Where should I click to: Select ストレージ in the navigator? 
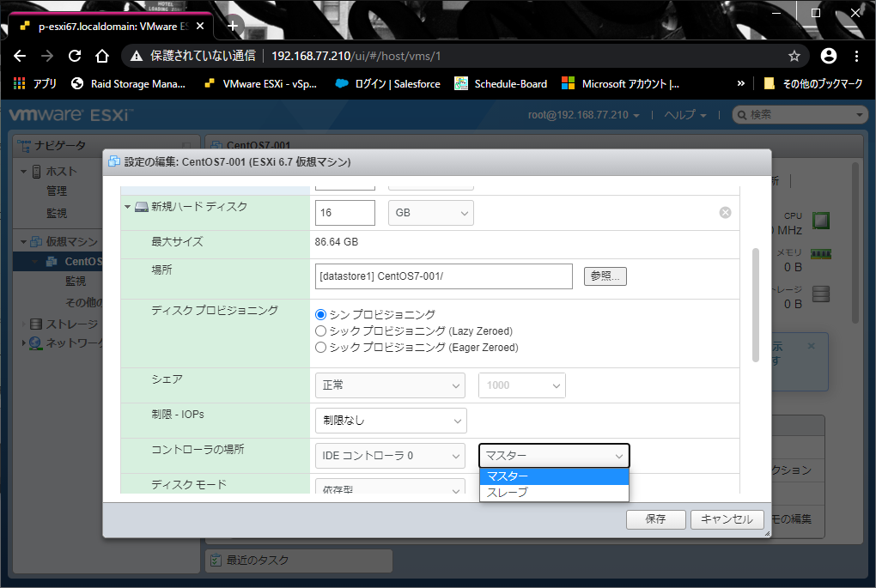click(x=71, y=324)
